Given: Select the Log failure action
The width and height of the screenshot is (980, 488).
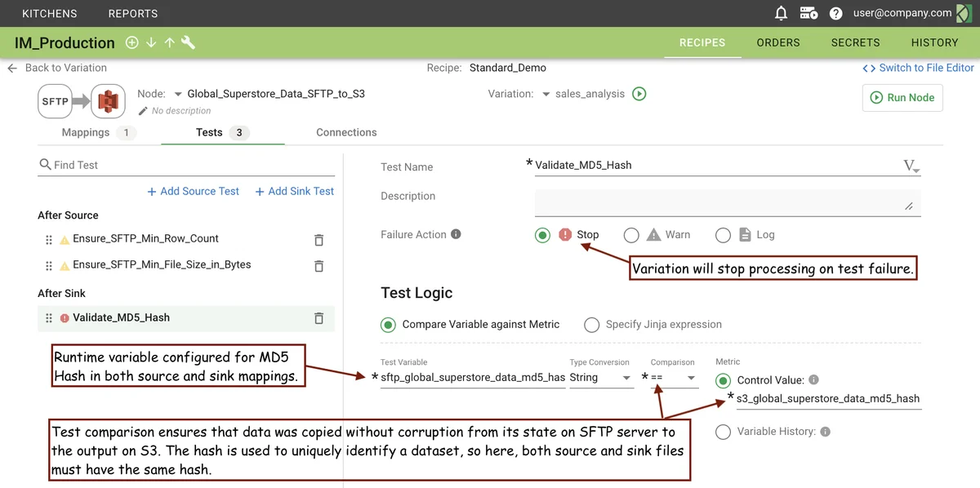Looking at the screenshot, I should [723, 235].
